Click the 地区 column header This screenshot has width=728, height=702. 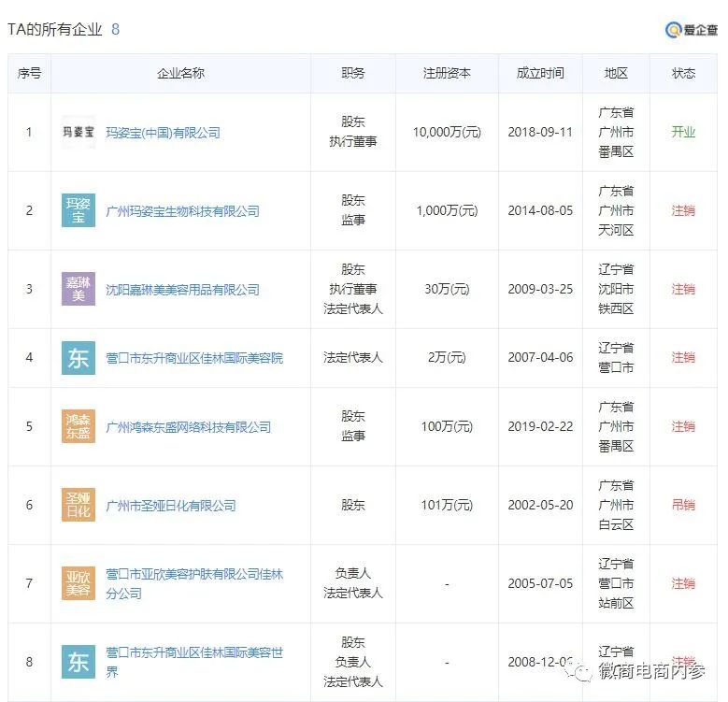click(x=616, y=73)
